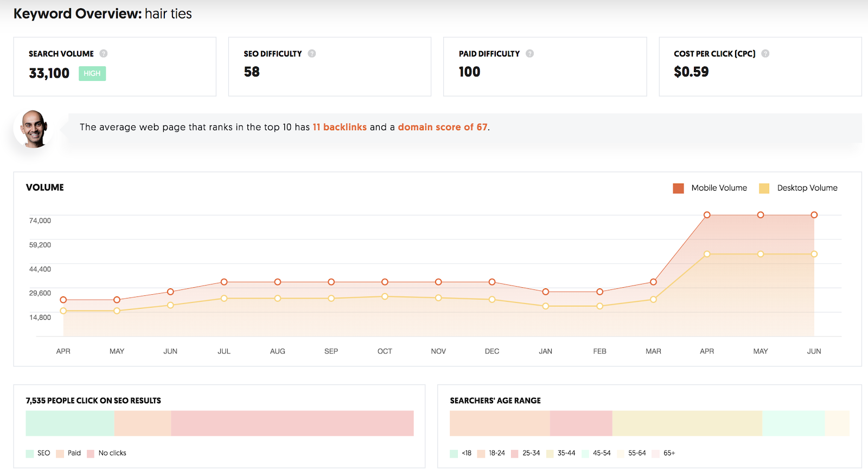Click the 45-54 age range bar segment
This screenshot has width=868, height=469.
794,423
